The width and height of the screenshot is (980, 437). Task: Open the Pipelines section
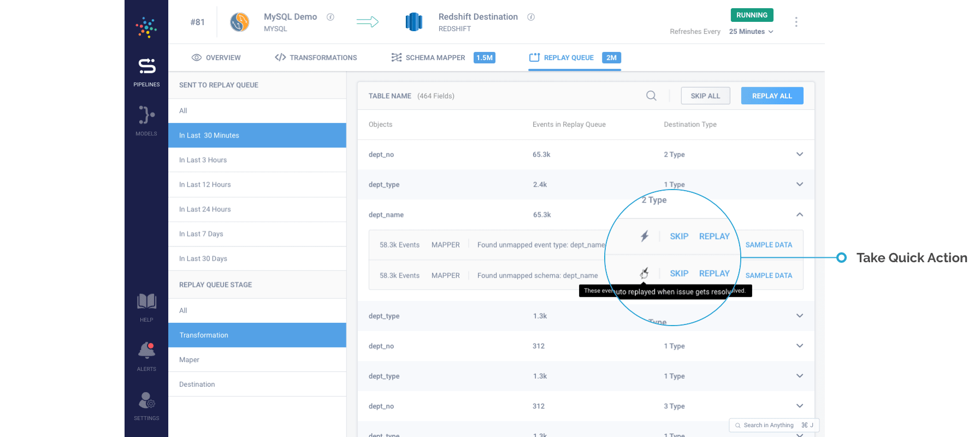point(146,72)
